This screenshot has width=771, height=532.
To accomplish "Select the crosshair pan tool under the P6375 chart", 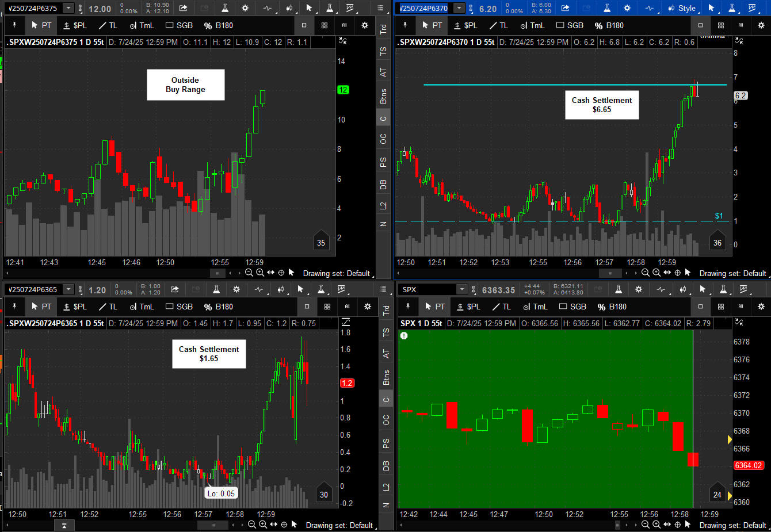I will 281,273.
